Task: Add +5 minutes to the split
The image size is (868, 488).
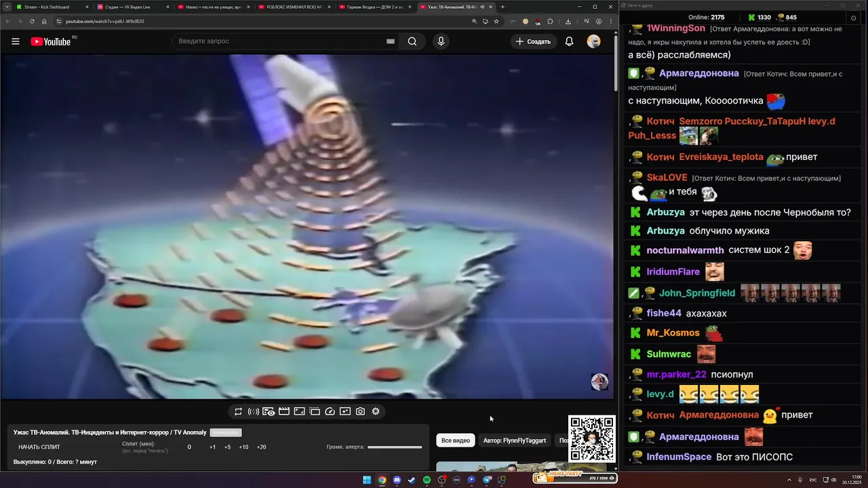Action: point(227,447)
